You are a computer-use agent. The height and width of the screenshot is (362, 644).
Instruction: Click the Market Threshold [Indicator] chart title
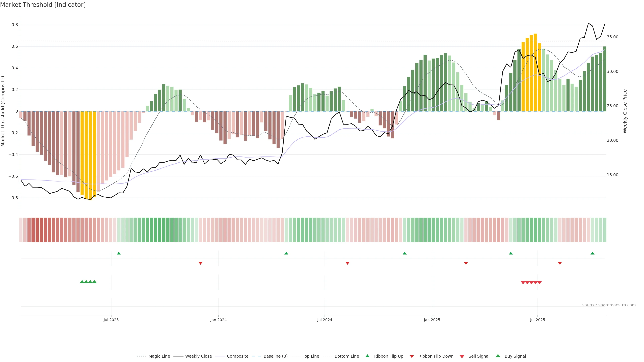click(x=43, y=5)
